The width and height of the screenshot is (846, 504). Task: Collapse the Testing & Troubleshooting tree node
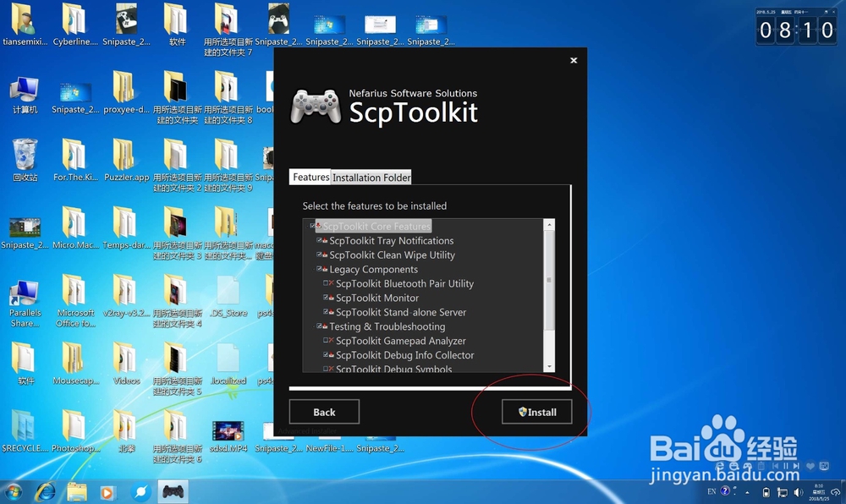click(313, 326)
